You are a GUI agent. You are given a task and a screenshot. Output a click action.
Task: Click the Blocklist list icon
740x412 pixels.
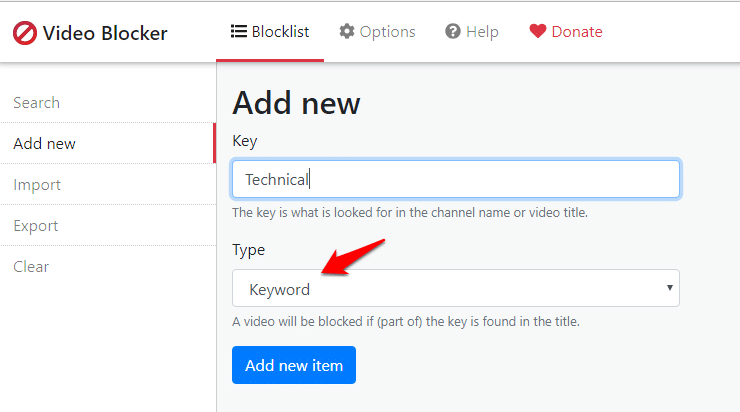238,32
